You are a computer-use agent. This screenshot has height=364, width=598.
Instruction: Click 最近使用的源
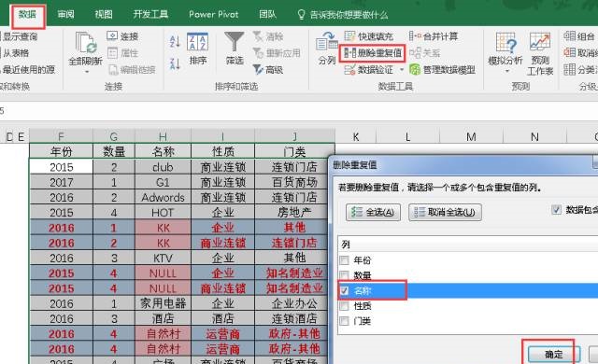click(x=28, y=69)
